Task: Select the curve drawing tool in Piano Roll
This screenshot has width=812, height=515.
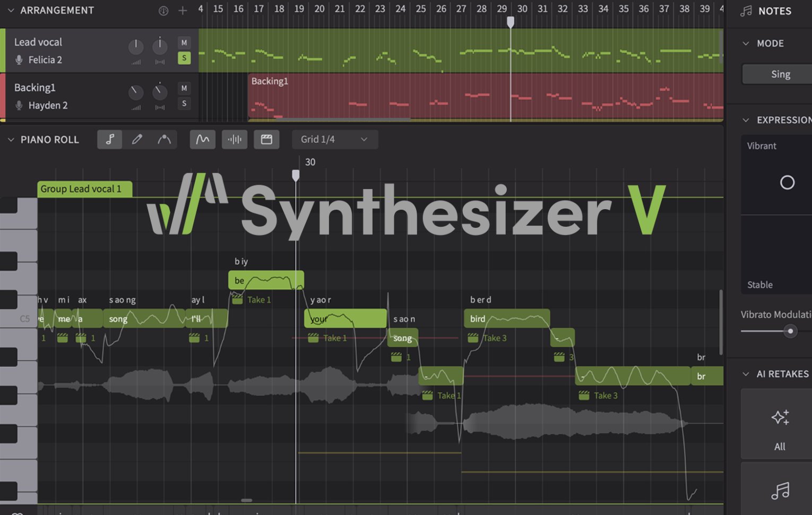Action: pos(165,139)
